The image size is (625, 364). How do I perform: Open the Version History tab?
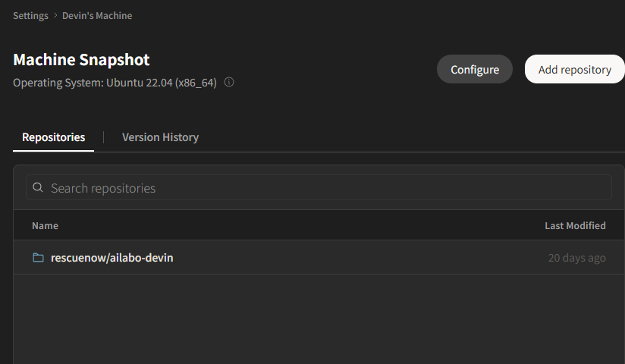(x=160, y=137)
